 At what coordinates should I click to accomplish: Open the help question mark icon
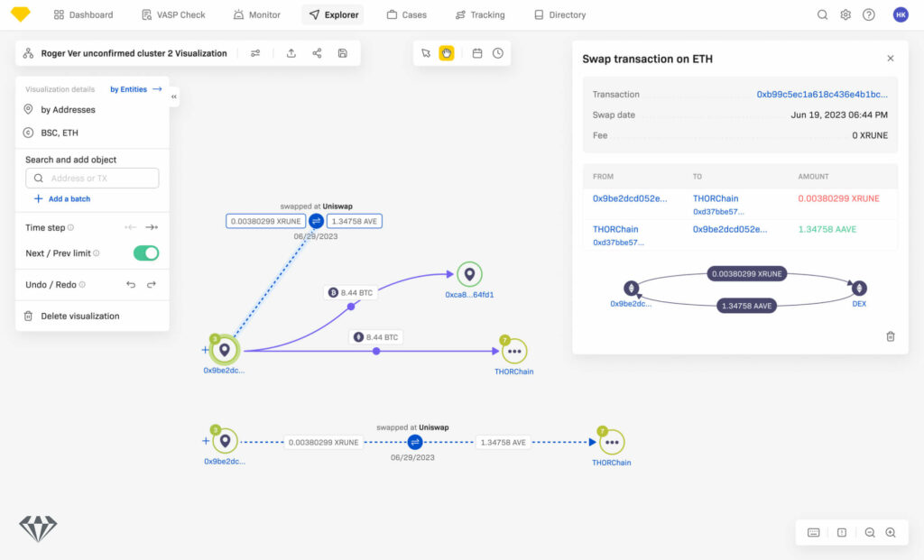[x=869, y=14]
